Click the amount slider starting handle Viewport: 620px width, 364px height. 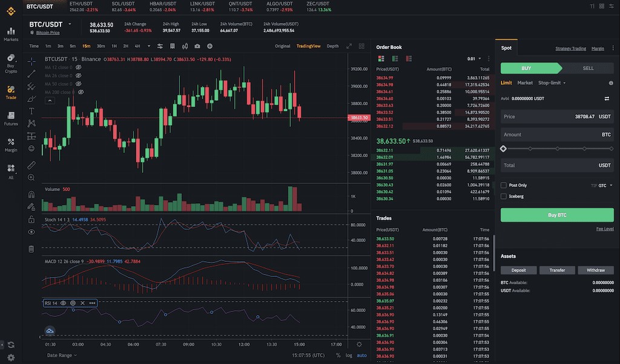tap(503, 149)
